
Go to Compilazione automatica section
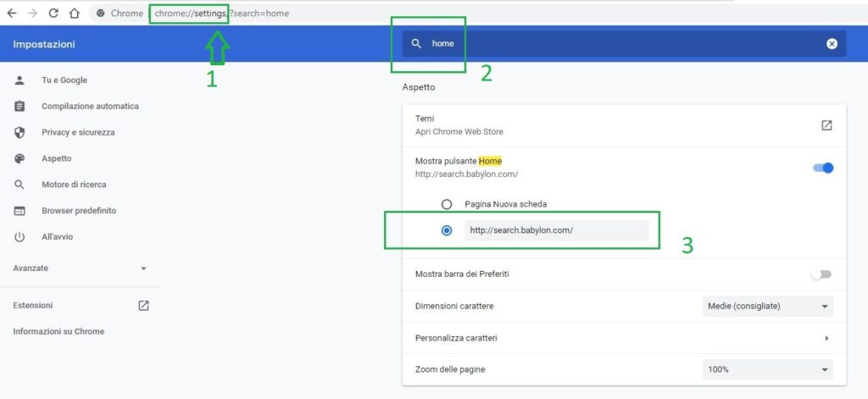tap(90, 106)
